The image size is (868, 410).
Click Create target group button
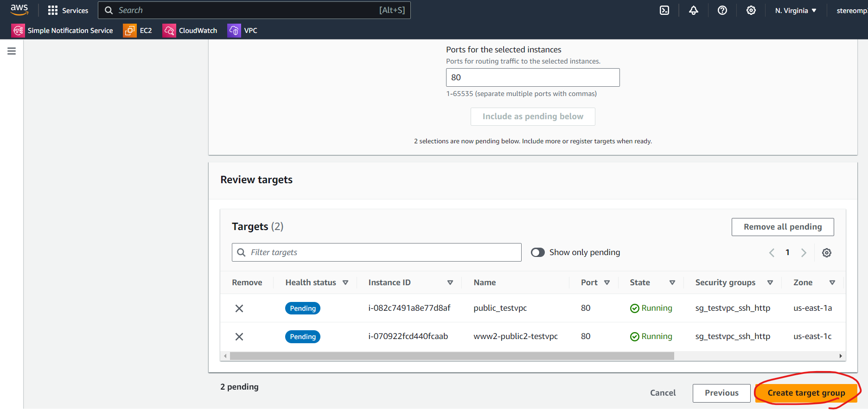[806, 393]
